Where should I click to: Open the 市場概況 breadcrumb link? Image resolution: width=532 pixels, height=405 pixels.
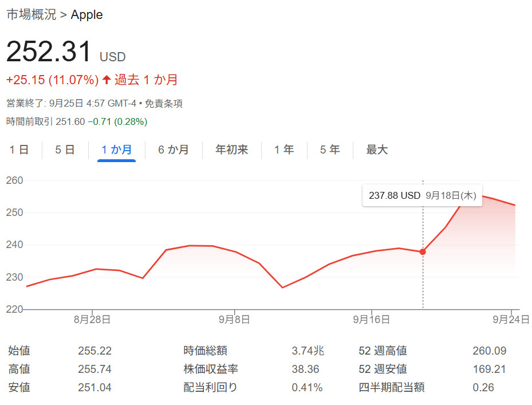(x=31, y=15)
